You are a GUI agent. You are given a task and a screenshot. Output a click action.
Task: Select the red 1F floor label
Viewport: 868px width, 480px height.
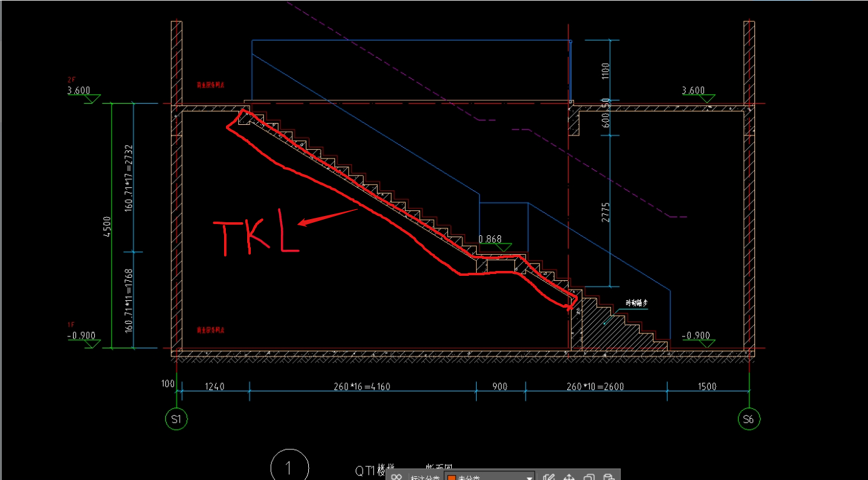point(71,325)
